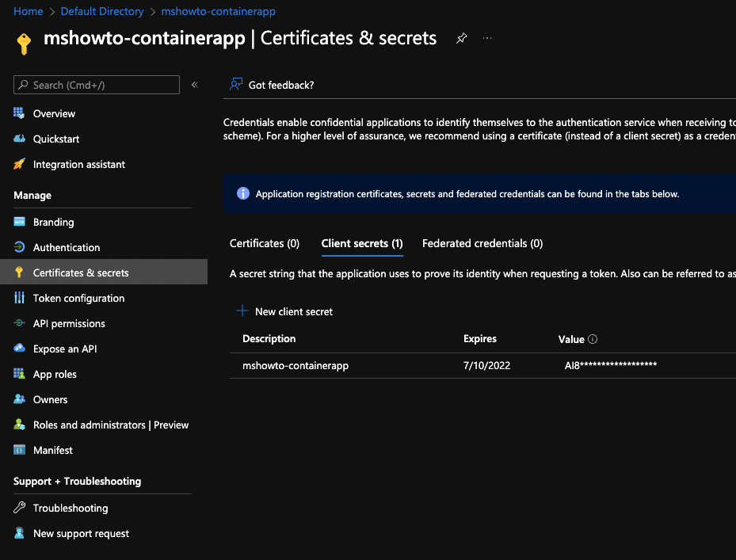Open Default Directory breadcrumb link
This screenshot has height=560, width=736.
coord(102,11)
